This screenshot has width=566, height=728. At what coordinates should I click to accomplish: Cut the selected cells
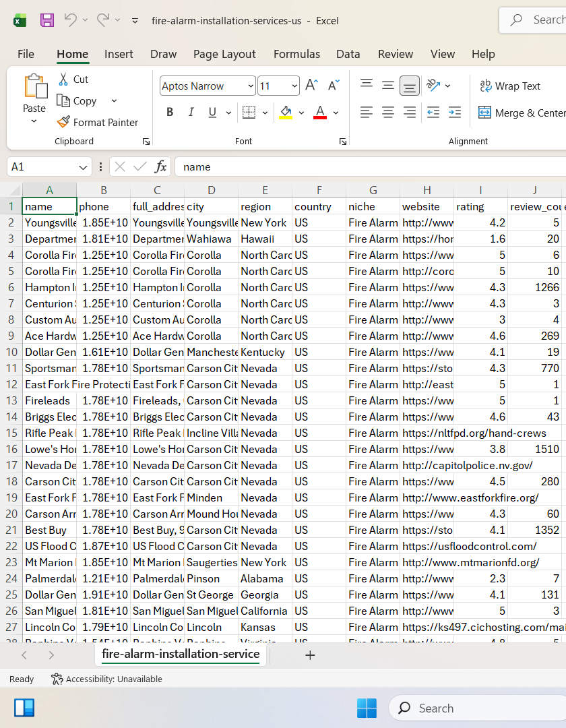click(73, 80)
